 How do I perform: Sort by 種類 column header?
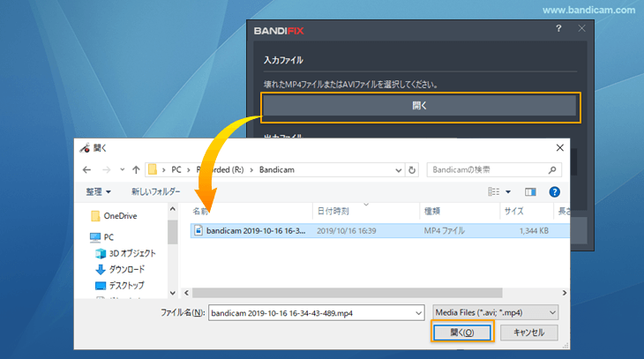click(432, 211)
